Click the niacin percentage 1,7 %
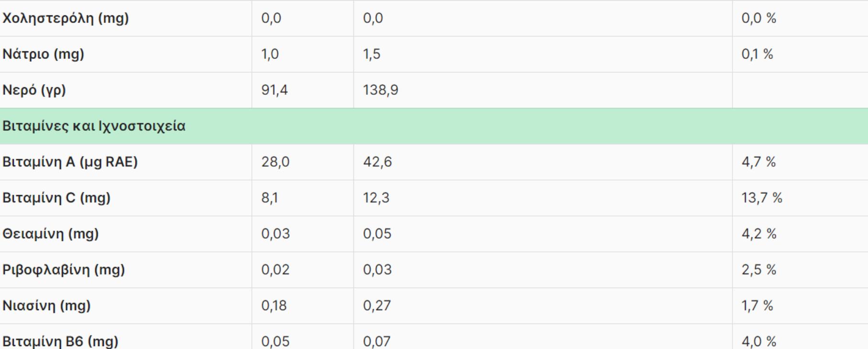This screenshot has width=868, height=349. (757, 305)
